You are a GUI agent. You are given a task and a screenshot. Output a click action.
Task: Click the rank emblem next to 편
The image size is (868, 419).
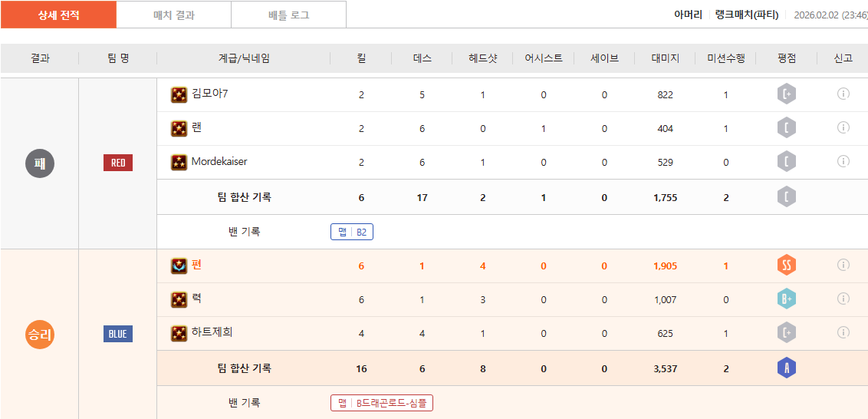[x=179, y=266]
